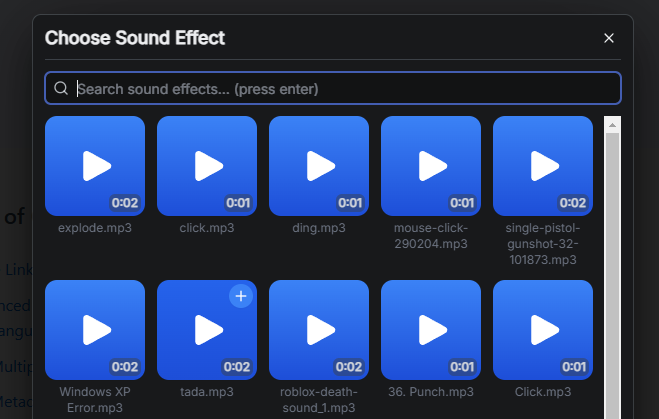The width and height of the screenshot is (659, 419).
Task: Select the explode.mp3 file name label
Action: pos(95,228)
